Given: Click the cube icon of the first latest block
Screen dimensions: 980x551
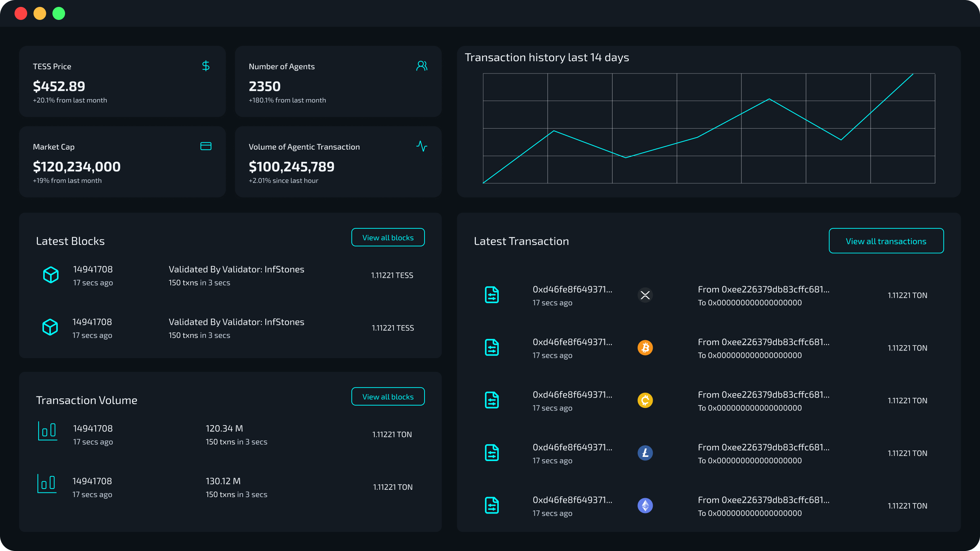Looking at the screenshot, I should pos(51,275).
